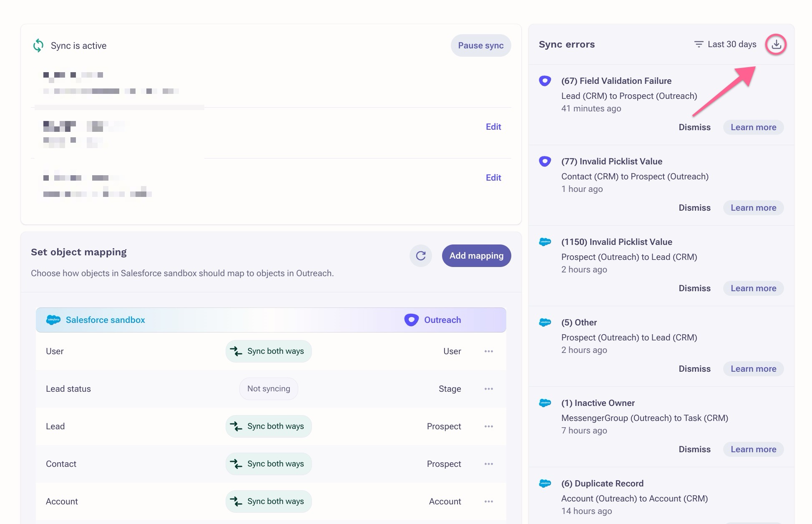The width and height of the screenshot is (812, 524).
Task: Select the Salesforce sandbox header label
Action: click(105, 320)
